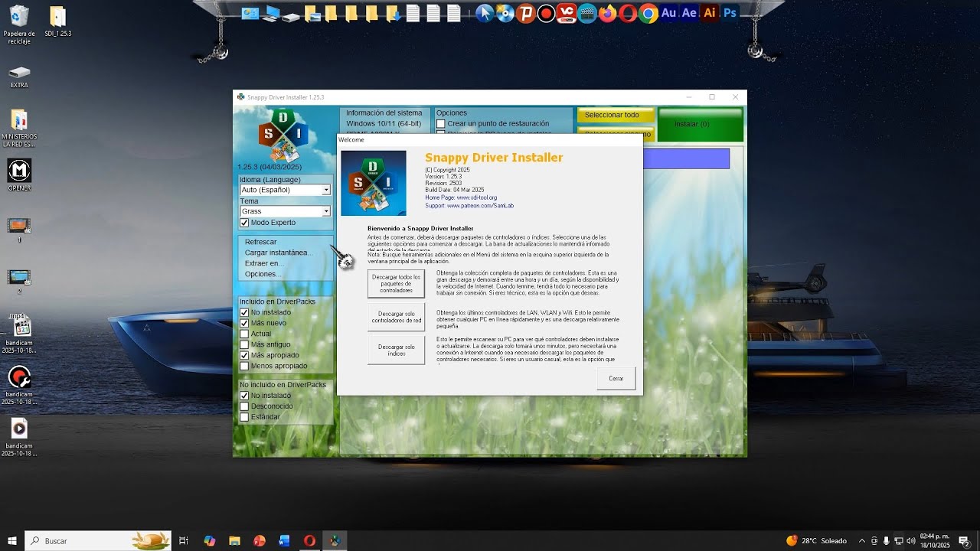
Task: Click Cargar instantánea in the sidebar
Action: click(277, 253)
